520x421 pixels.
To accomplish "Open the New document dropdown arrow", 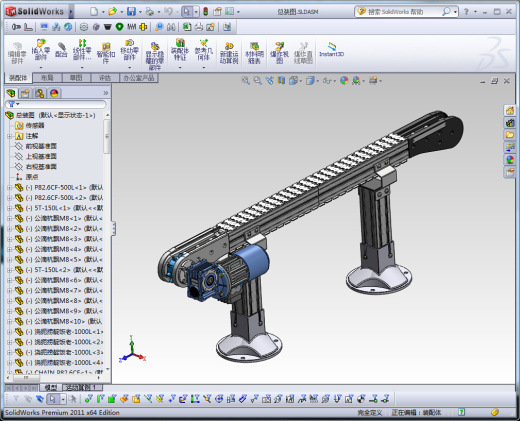I will tap(103, 12).
